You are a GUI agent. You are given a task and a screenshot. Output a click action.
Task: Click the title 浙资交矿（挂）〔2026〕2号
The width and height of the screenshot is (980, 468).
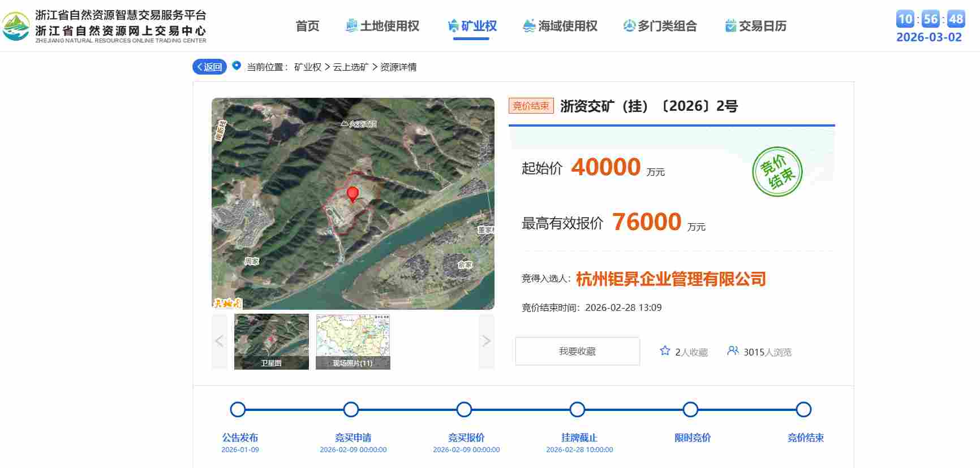pyautogui.click(x=649, y=106)
